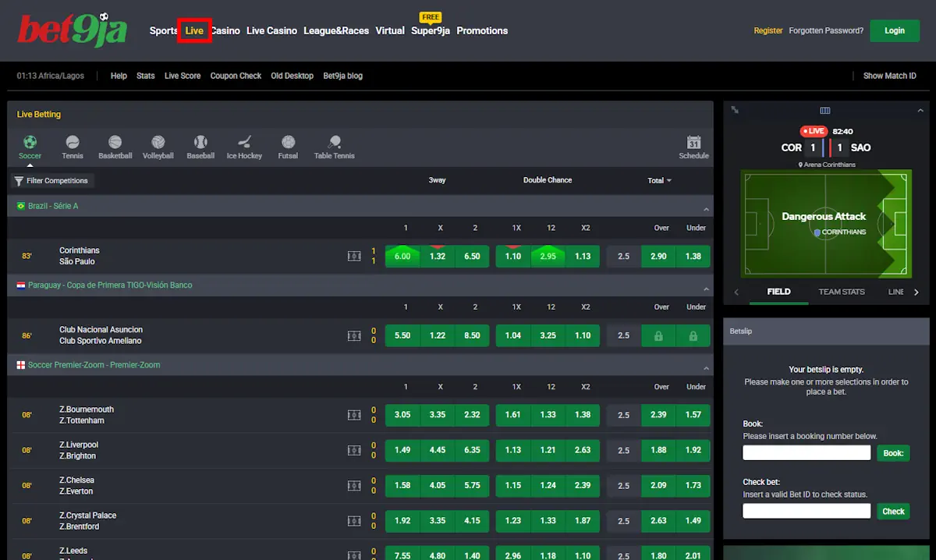This screenshot has width=936, height=560.
Task: Open the Filter Competitions panel
Action: click(51, 180)
